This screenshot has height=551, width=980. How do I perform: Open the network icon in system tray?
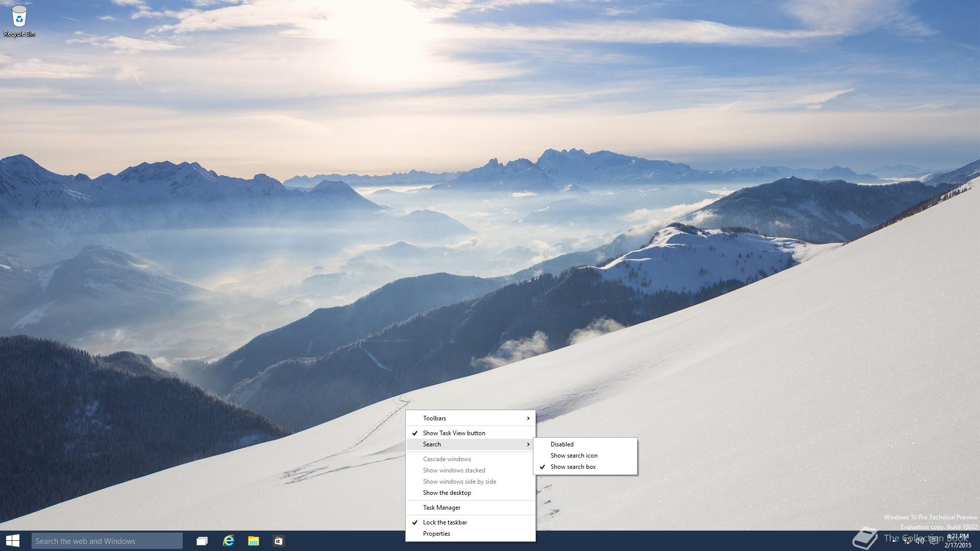coord(908,541)
